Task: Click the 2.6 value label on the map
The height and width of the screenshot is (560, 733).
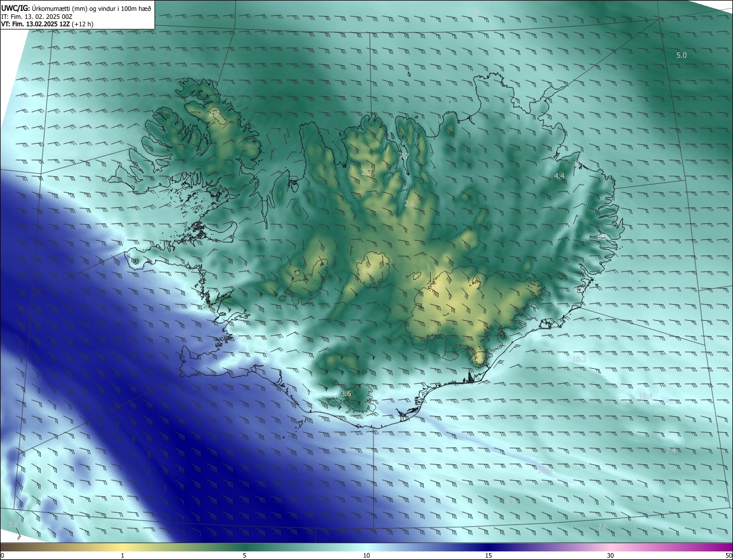Action: click(409, 203)
